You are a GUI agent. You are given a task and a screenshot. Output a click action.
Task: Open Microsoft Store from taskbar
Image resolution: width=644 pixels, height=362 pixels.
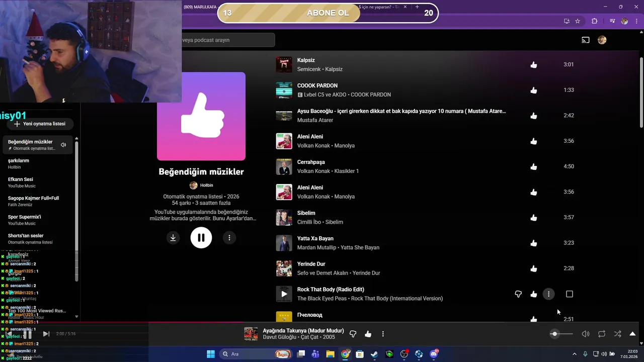coord(360,354)
